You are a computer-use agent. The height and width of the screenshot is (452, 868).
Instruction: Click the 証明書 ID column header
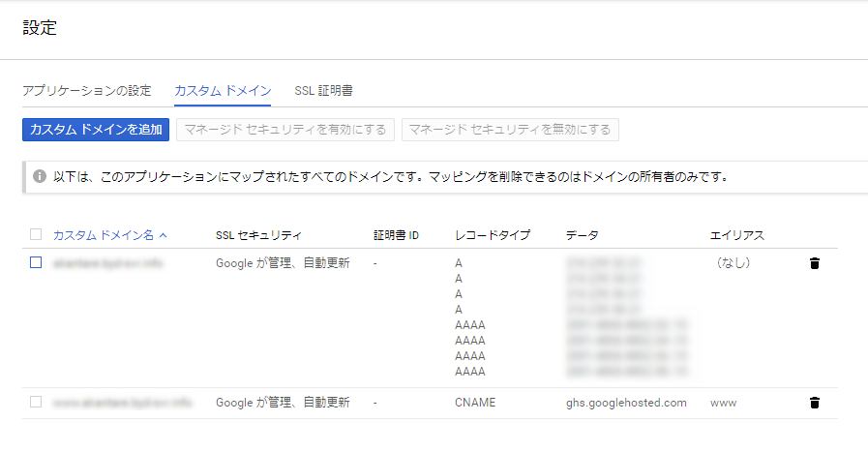pyautogui.click(x=397, y=235)
